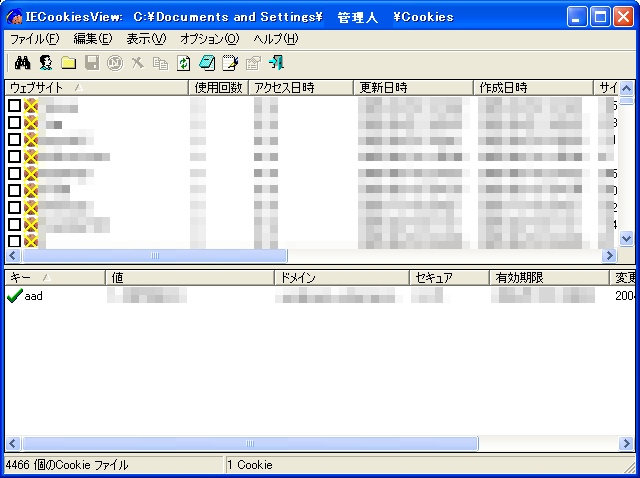640x478 pixels.
Task: Sort by the セキュア column header
Action: (449, 278)
